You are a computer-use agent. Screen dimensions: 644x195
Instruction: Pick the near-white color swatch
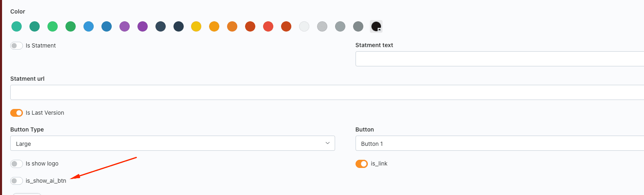tap(304, 27)
